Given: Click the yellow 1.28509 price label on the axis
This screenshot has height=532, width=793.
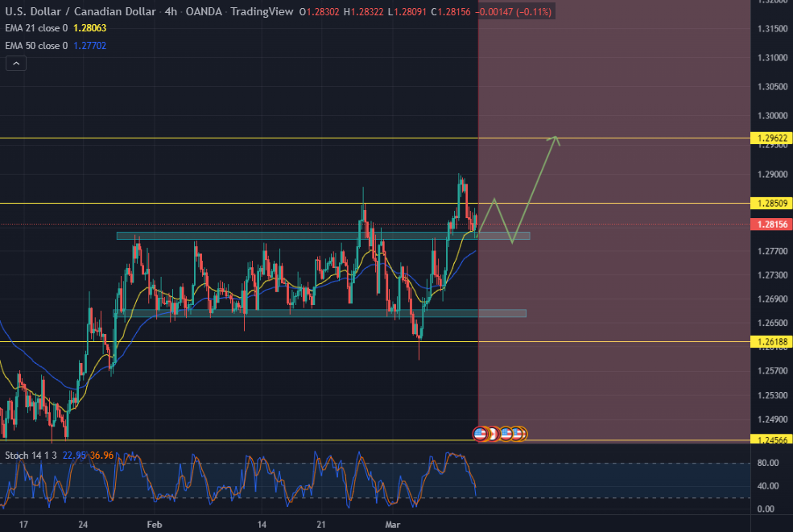Looking at the screenshot, I should 772,204.
